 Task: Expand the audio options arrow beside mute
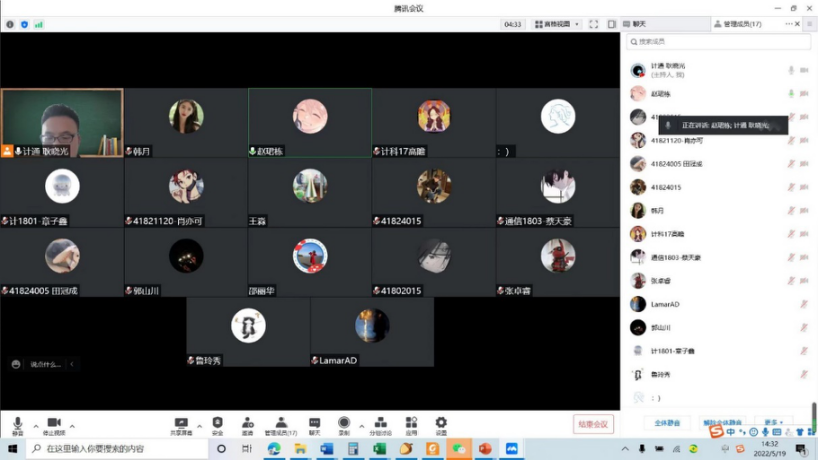tap(36, 427)
